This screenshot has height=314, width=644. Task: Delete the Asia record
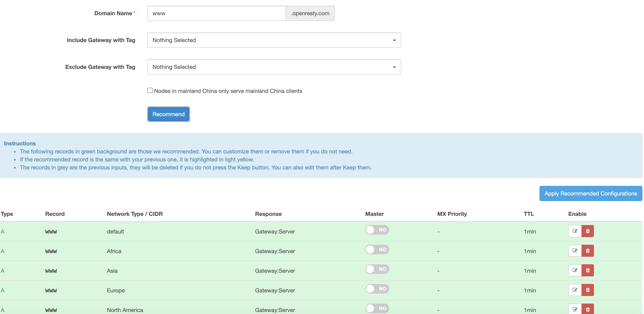pos(588,270)
